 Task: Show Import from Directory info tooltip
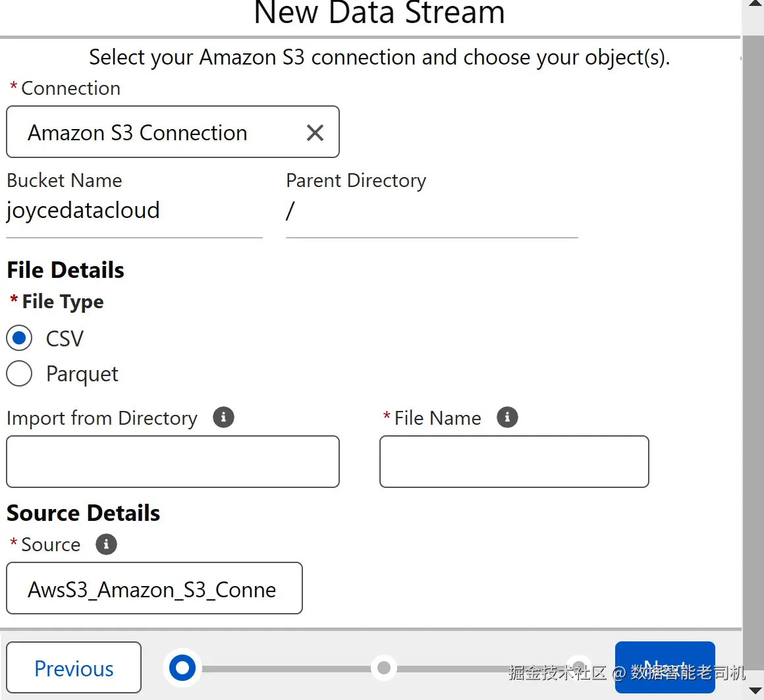click(224, 417)
